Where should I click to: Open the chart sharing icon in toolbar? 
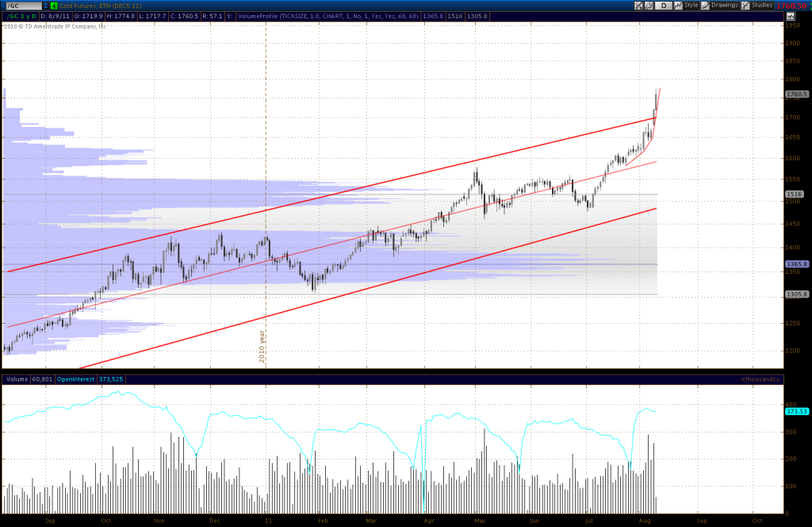(x=639, y=6)
